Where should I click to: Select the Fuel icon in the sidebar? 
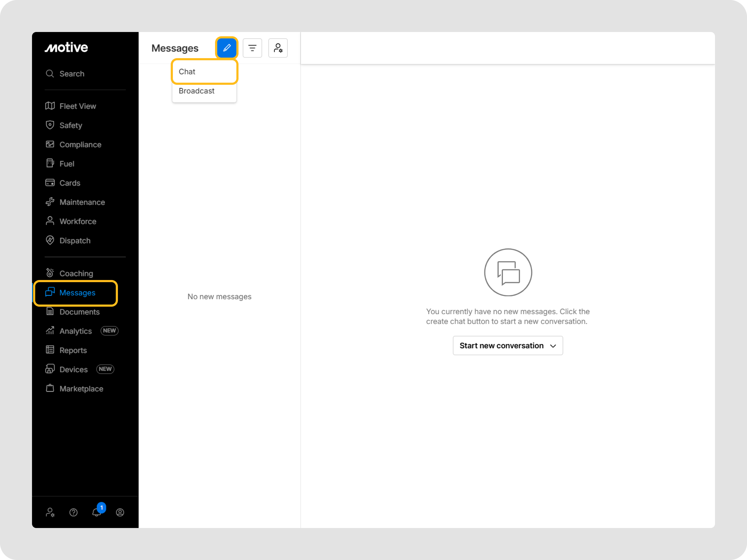point(50,163)
